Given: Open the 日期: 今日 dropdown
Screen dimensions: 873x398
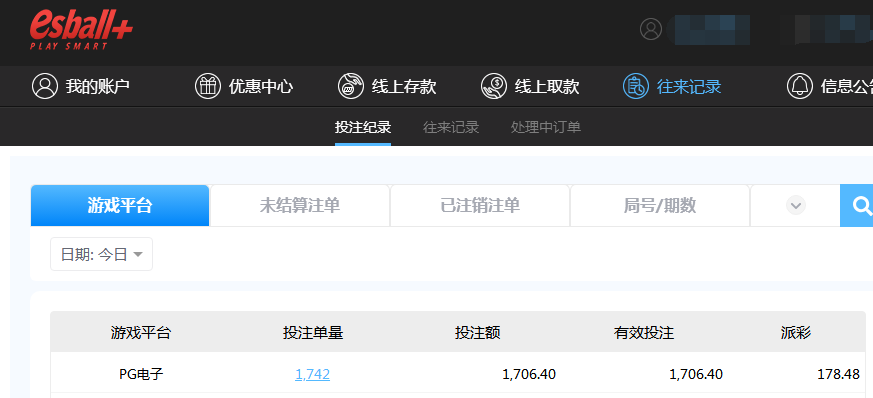Looking at the screenshot, I should click(x=101, y=254).
